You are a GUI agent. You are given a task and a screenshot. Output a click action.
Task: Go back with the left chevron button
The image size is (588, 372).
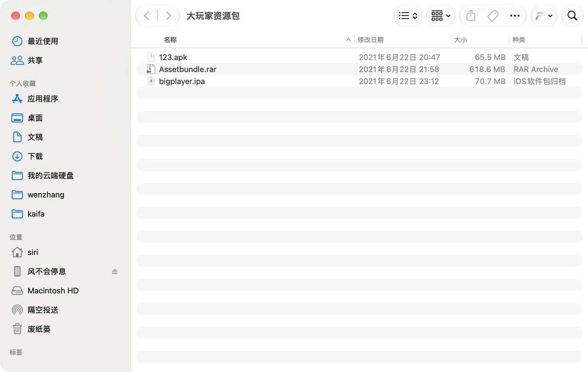[x=147, y=16]
